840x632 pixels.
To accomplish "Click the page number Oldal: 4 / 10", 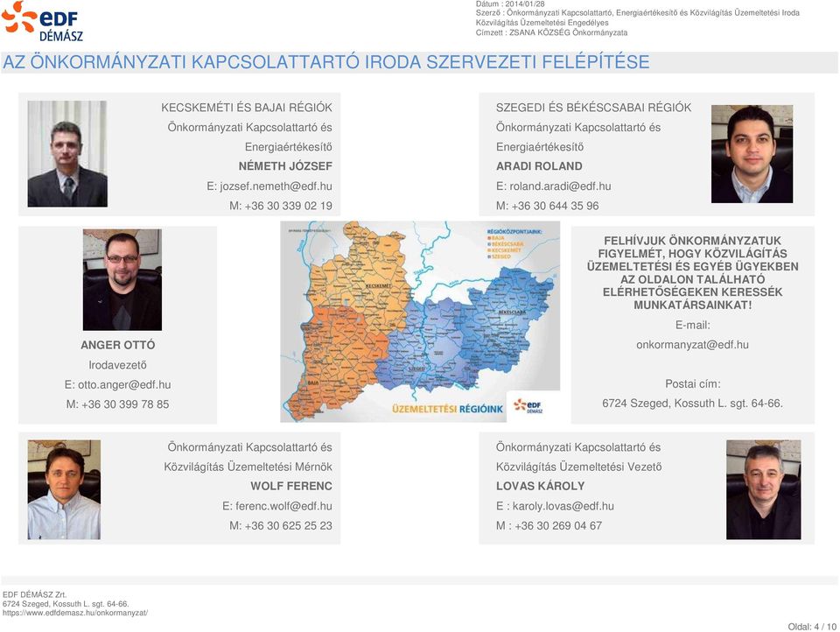I will coord(812,627).
